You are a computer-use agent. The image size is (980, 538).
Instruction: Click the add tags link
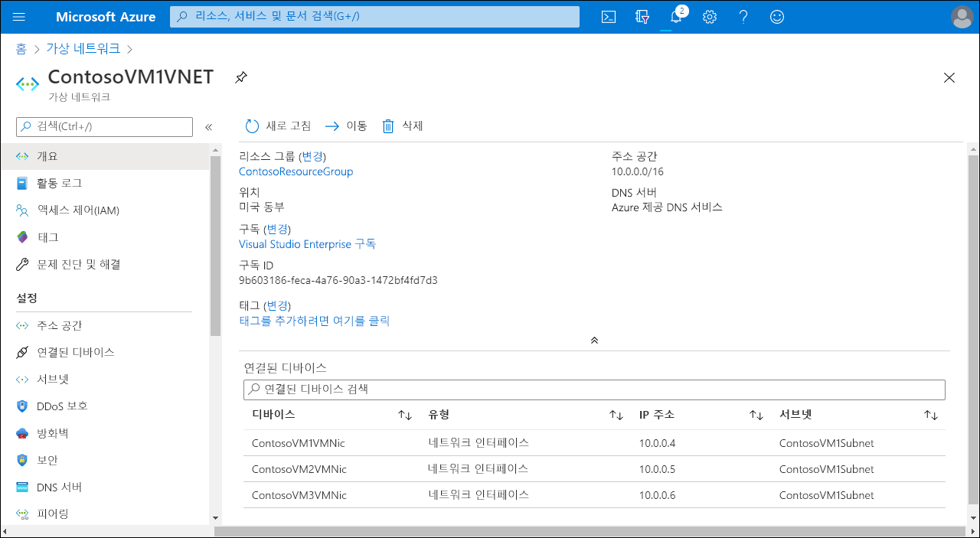(x=314, y=321)
